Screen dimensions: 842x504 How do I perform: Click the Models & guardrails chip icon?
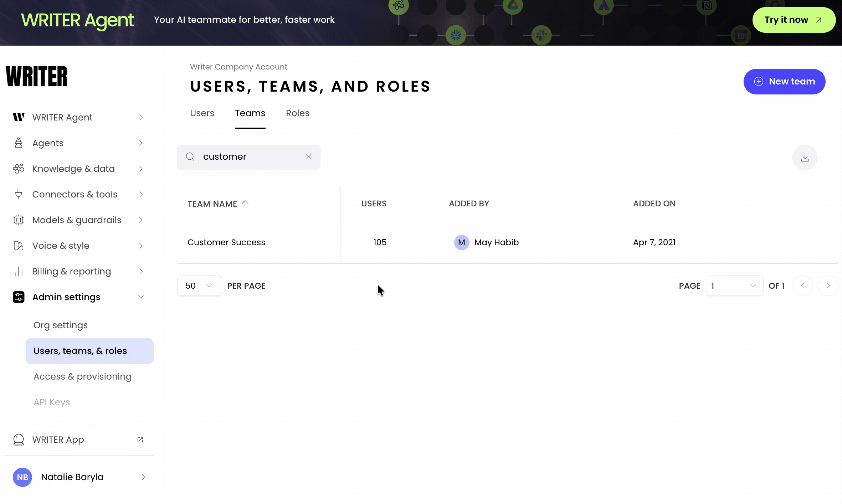[x=19, y=220]
